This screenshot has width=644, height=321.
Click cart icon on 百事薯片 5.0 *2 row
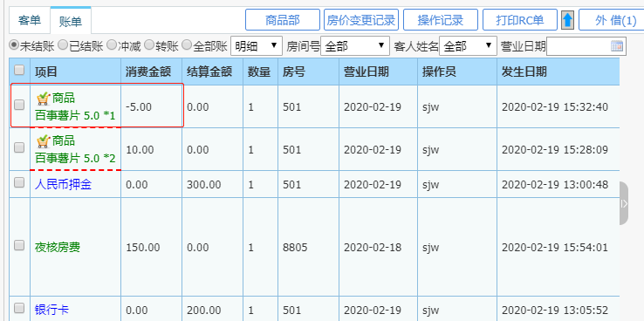click(x=43, y=140)
